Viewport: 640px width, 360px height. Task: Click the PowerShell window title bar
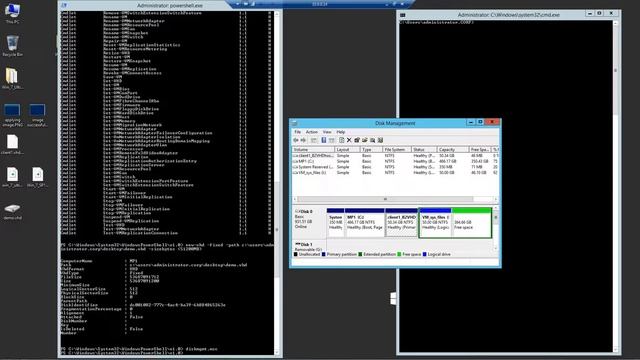(x=169, y=5)
